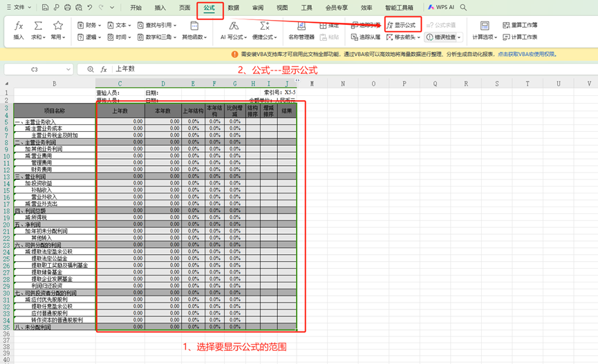This screenshot has width=598, height=364.
Task: Click the 指定 names button
Action: [329, 25]
